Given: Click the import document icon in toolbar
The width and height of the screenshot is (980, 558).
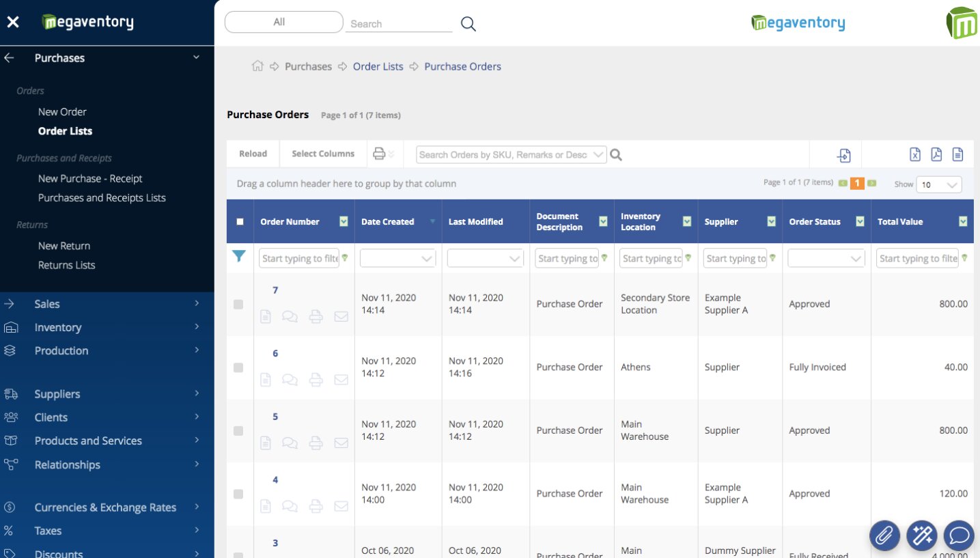Looking at the screenshot, I should (844, 155).
